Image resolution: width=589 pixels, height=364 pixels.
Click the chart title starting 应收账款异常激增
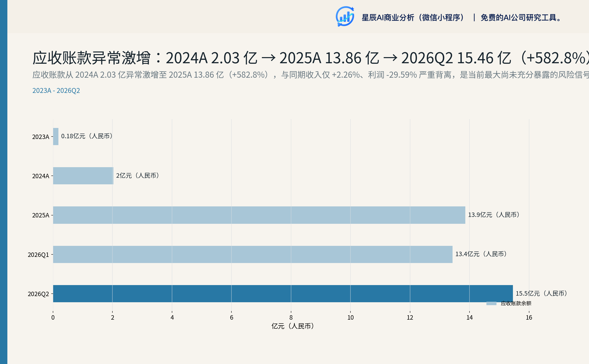click(x=311, y=58)
